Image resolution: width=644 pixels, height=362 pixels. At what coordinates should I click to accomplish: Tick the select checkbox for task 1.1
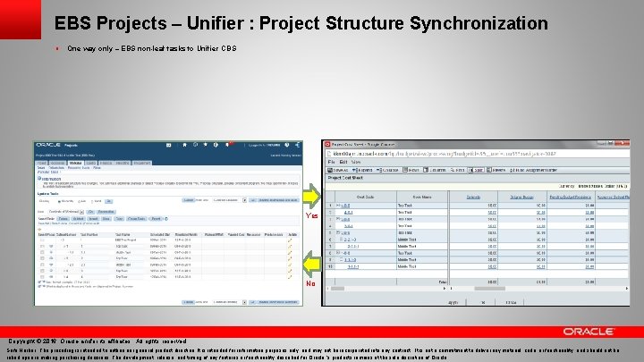tap(42, 252)
